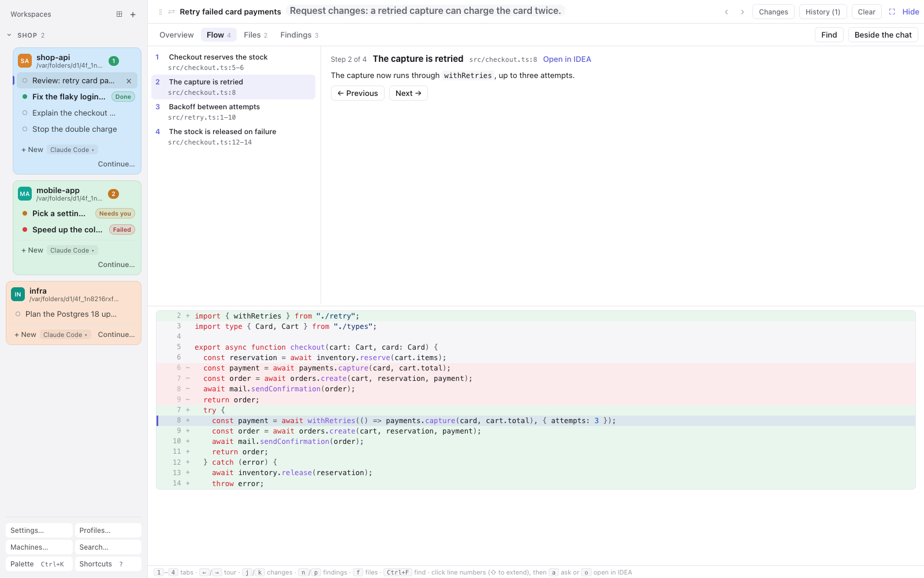Image resolution: width=924 pixels, height=578 pixels.
Task: Open Claude Code dropdown under shop-api
Action: tap(72, 150)
